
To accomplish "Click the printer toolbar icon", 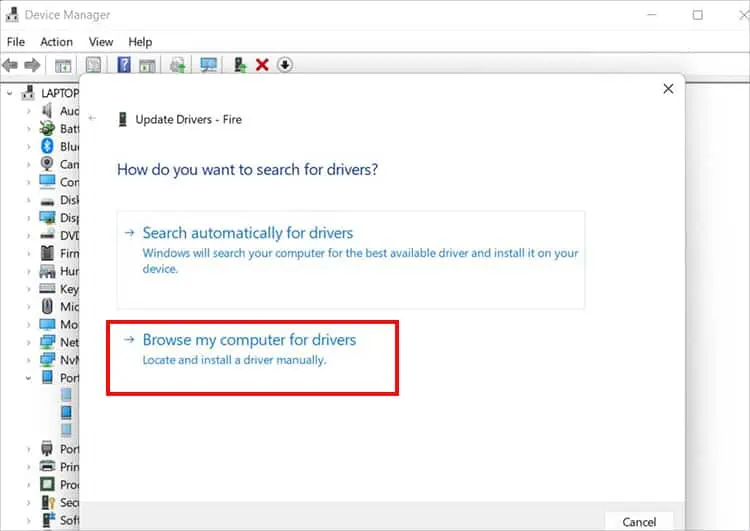I will pos(178,65).
